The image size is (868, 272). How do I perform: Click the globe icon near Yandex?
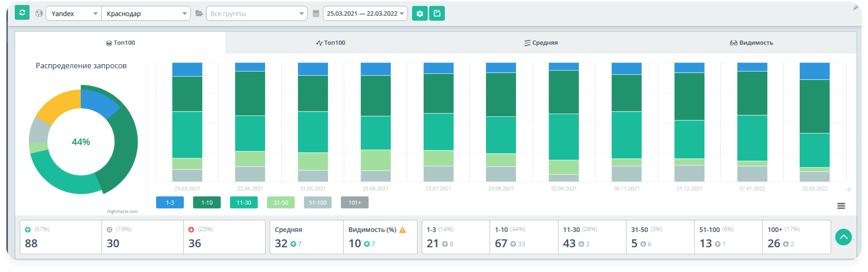(x=39, y=13)
